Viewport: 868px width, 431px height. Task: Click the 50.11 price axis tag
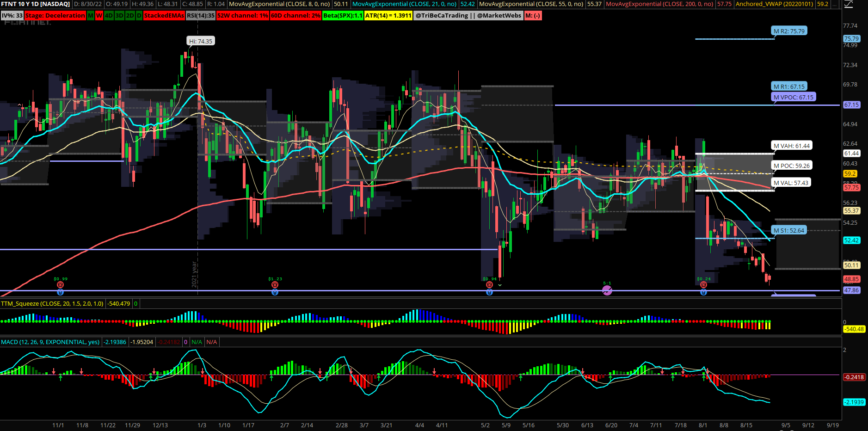coord(851,265)
